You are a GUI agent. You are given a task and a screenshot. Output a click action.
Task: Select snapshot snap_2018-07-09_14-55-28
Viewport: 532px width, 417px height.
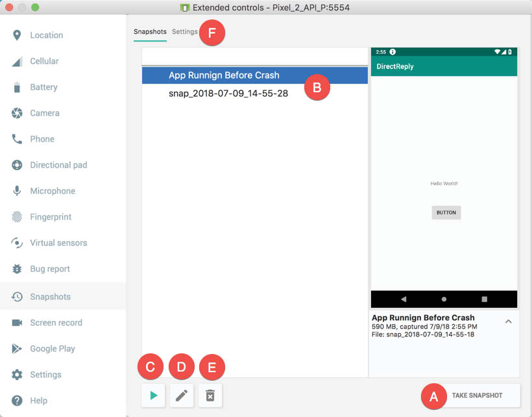click(x=255, y=94)
